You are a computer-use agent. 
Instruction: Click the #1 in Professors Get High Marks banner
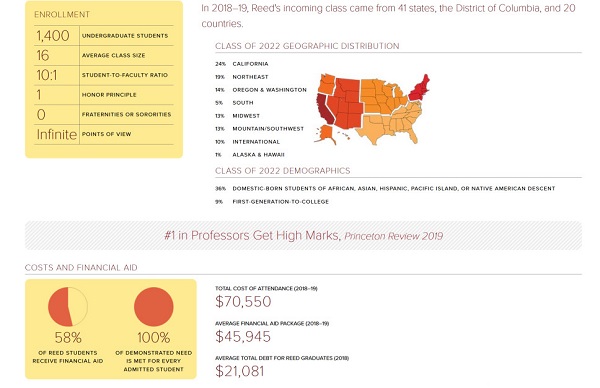coord(303,235)
